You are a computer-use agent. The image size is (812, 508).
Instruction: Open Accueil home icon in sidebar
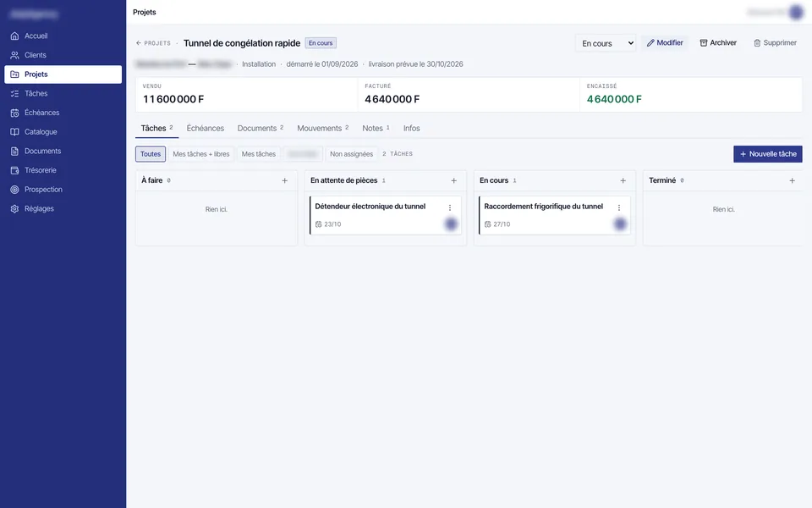pyautogui.click(x=14, y=36)
